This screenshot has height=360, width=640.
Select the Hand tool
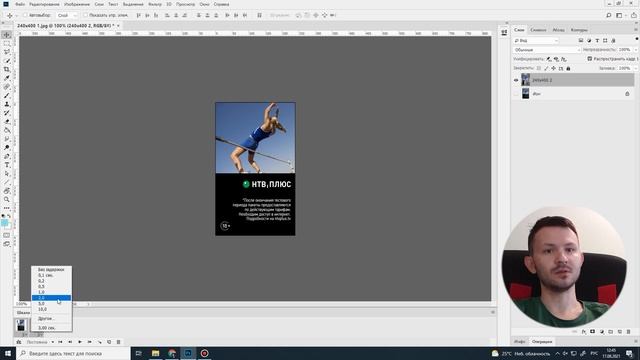7,191
